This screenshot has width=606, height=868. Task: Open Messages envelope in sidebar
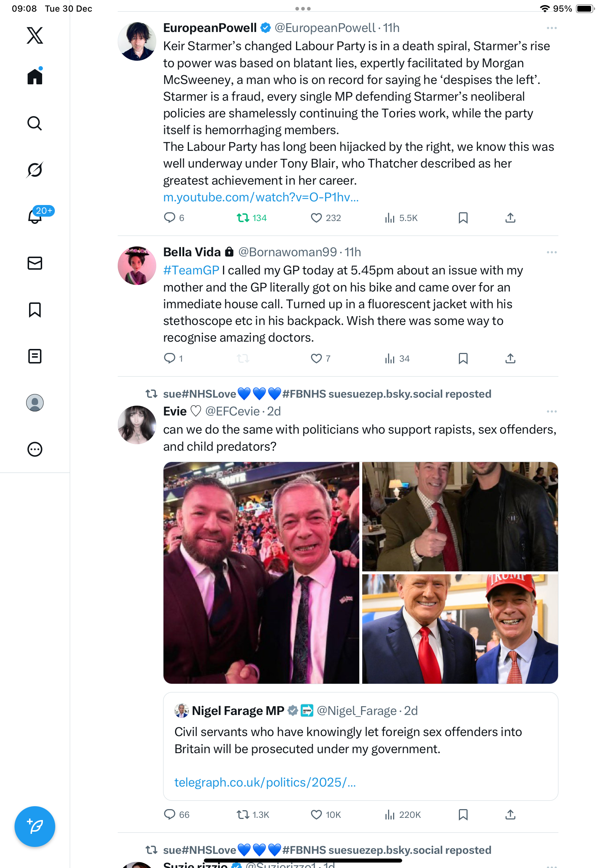[x=35, y=263]
